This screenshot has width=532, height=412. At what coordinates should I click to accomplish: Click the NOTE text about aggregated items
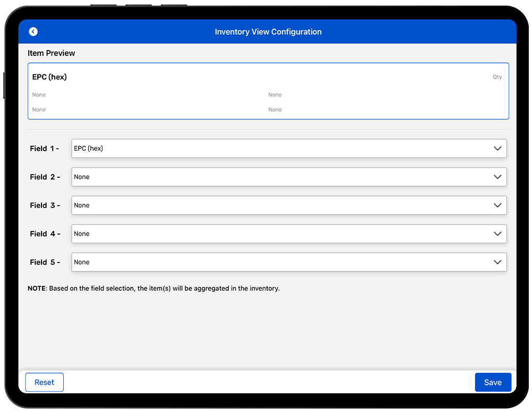point(154,289)
